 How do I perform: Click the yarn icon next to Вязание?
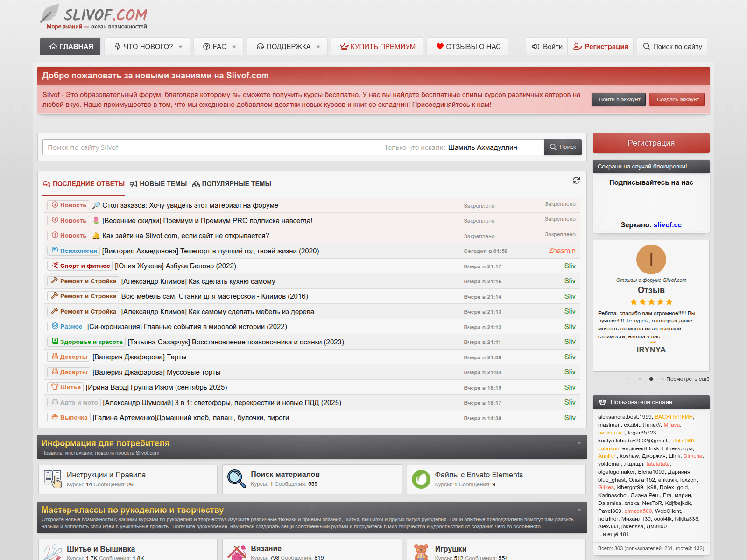point(237,551)
